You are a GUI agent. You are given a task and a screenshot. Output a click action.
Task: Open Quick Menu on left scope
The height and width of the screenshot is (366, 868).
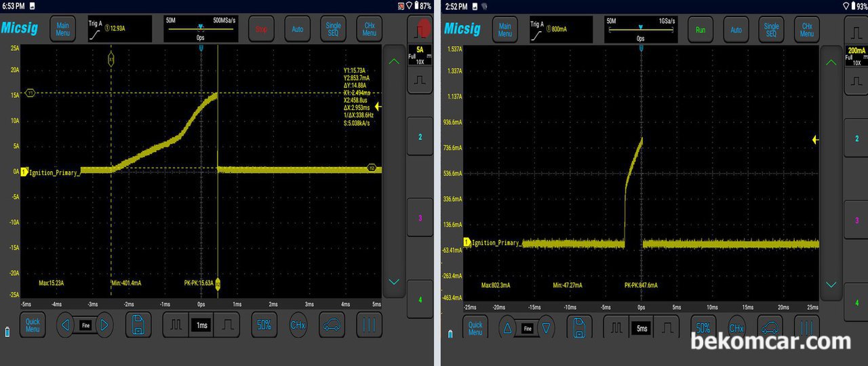pos(33,325)
